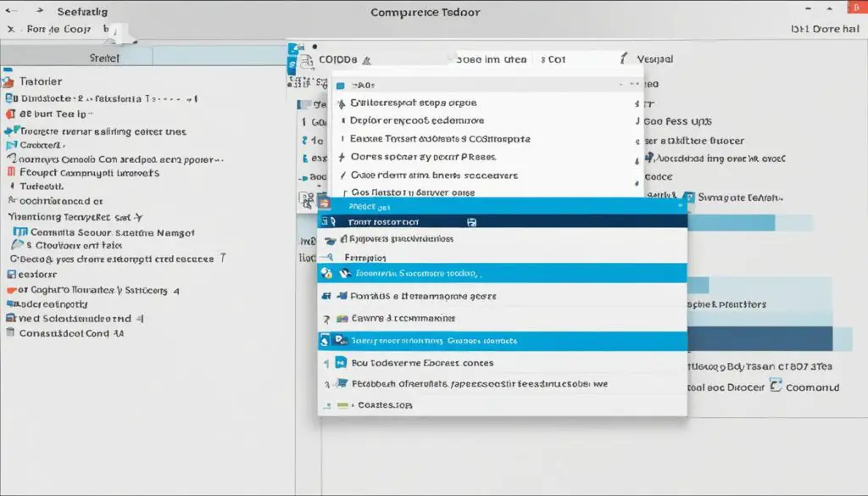Click the X icon before 'Fore de Coop'
Image resolution: width=868 pixels, height=496 pixels.
(10, 29)
